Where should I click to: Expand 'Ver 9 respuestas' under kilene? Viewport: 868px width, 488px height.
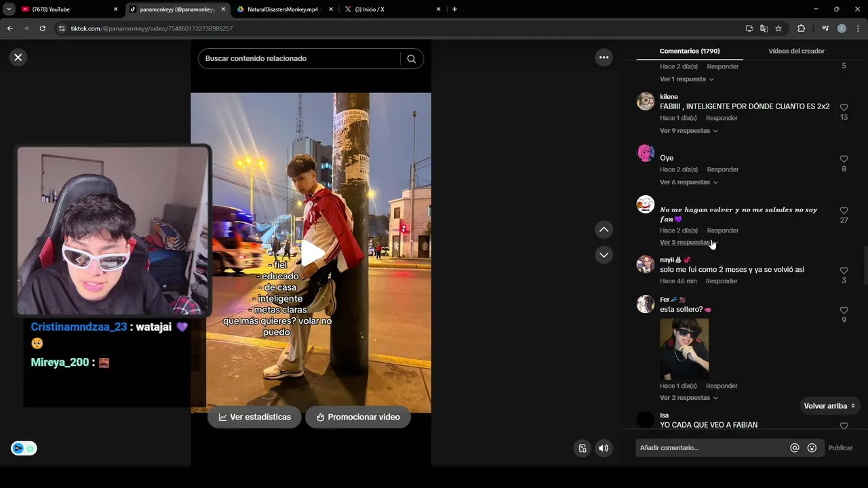(x=689, y=131)
